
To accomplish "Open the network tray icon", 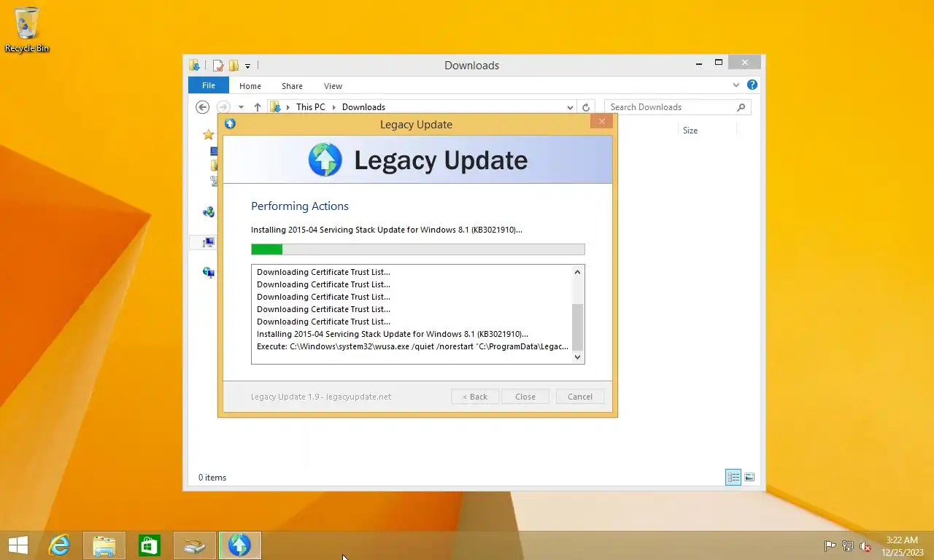I will (x=848, y=546).
